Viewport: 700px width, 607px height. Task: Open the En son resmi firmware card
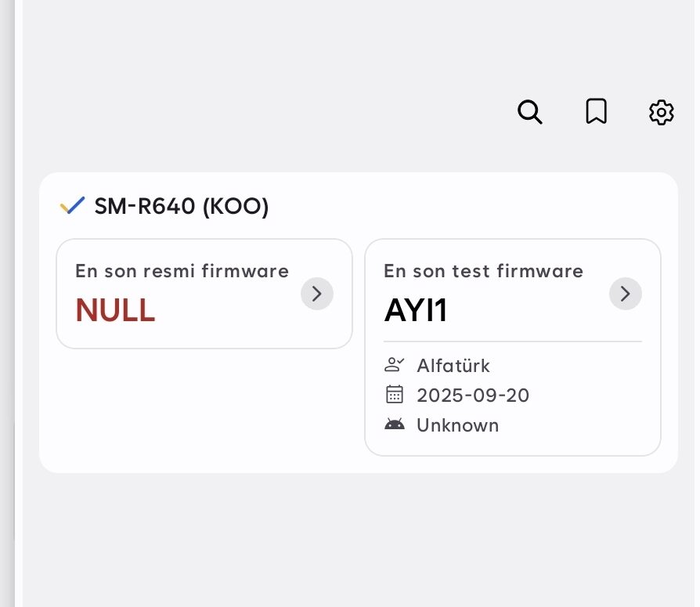pos(204,294)
